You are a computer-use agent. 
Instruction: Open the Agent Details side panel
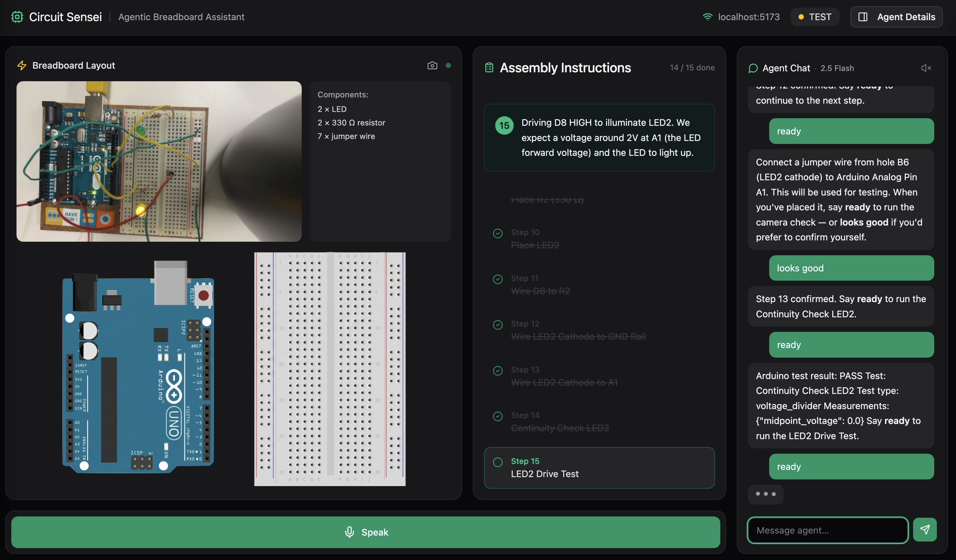point(896,17)
